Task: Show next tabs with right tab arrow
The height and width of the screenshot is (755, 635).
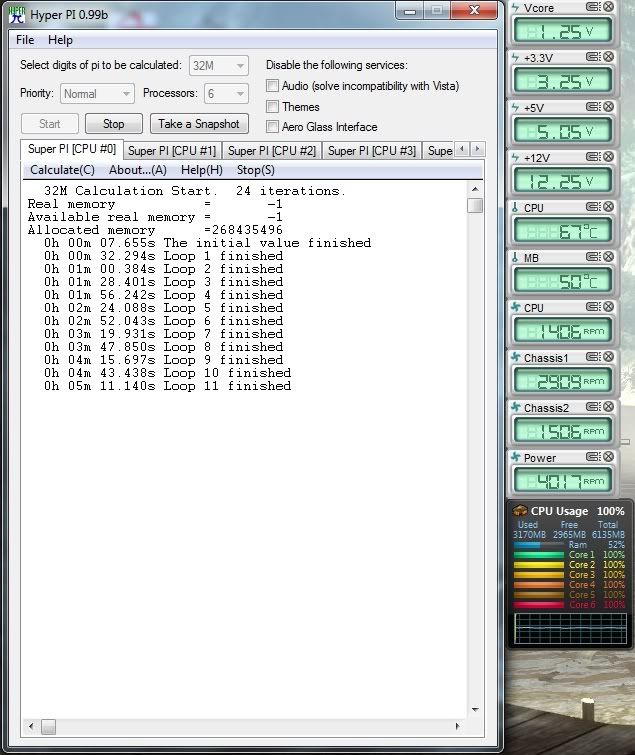Action: [x=477, y=149]
